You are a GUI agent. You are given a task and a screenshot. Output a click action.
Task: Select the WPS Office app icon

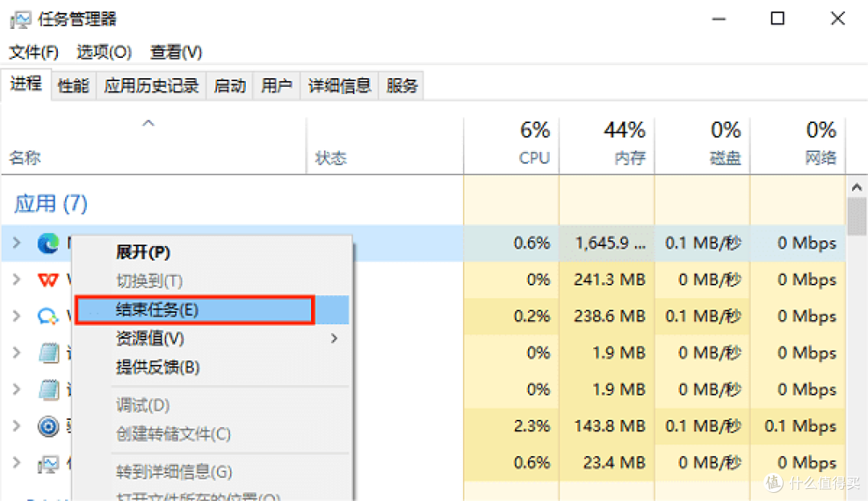point(48,280)
